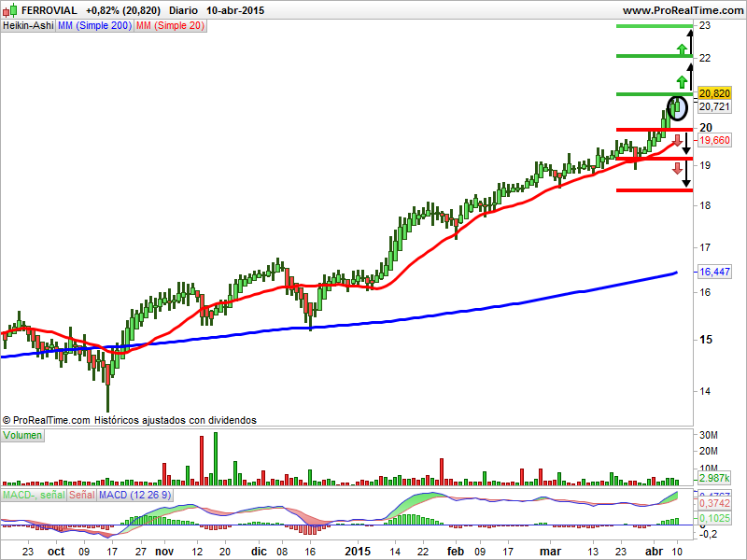The height and width of the screenshot is (560, 747).
Task: Open the MM (Simple 200) indicator label
Action: pos(95,26)
